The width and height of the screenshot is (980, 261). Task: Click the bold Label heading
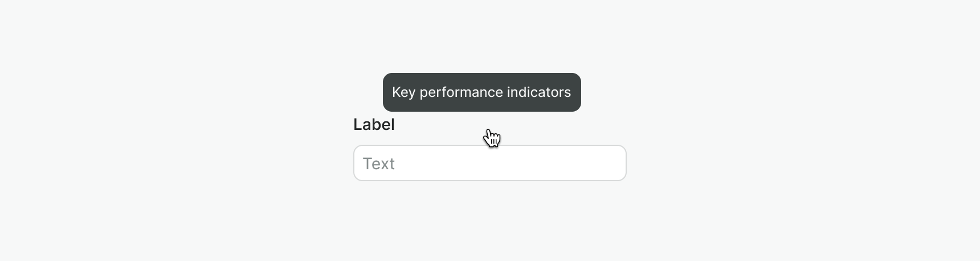tap(374, 124)
